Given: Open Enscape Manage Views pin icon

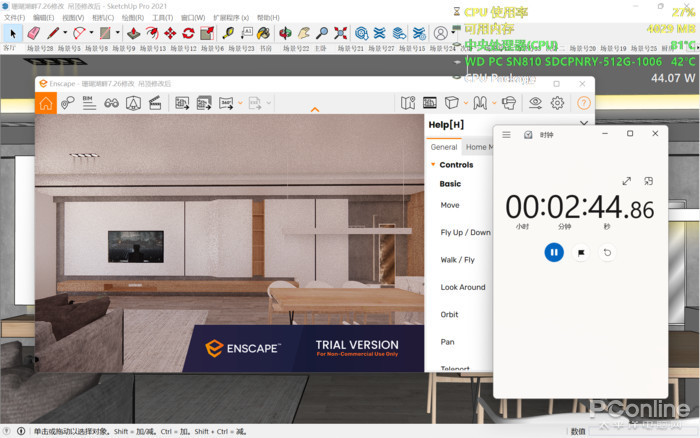Looking at the screenshot, I should coord(67,103).
